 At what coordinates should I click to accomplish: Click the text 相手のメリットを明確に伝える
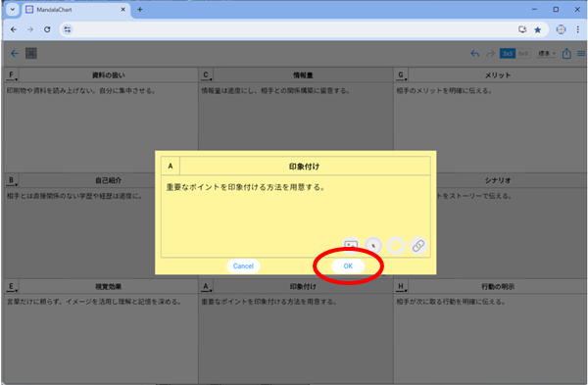[444, 91]
